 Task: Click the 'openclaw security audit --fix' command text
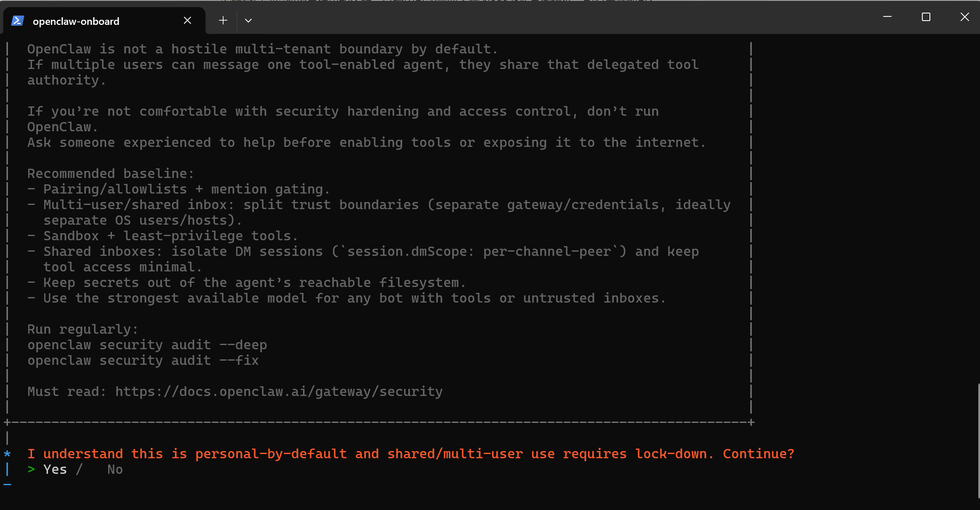point(143,360)
